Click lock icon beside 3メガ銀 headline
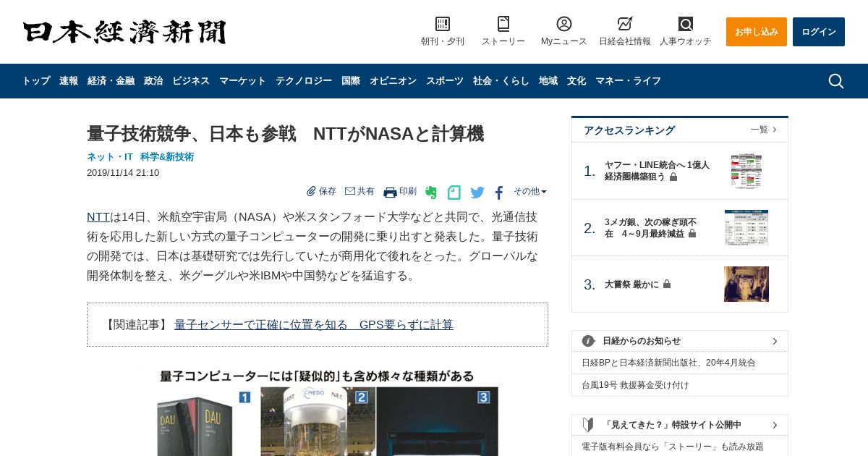The width and height of the screenshot is (868, 456). click(x=692, y=233)
